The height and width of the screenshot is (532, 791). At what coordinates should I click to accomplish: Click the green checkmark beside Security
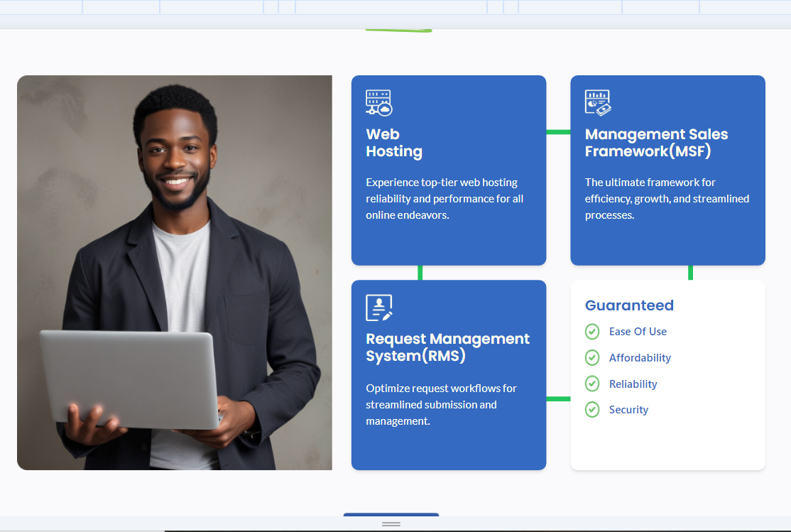click(x=592, y=410)
